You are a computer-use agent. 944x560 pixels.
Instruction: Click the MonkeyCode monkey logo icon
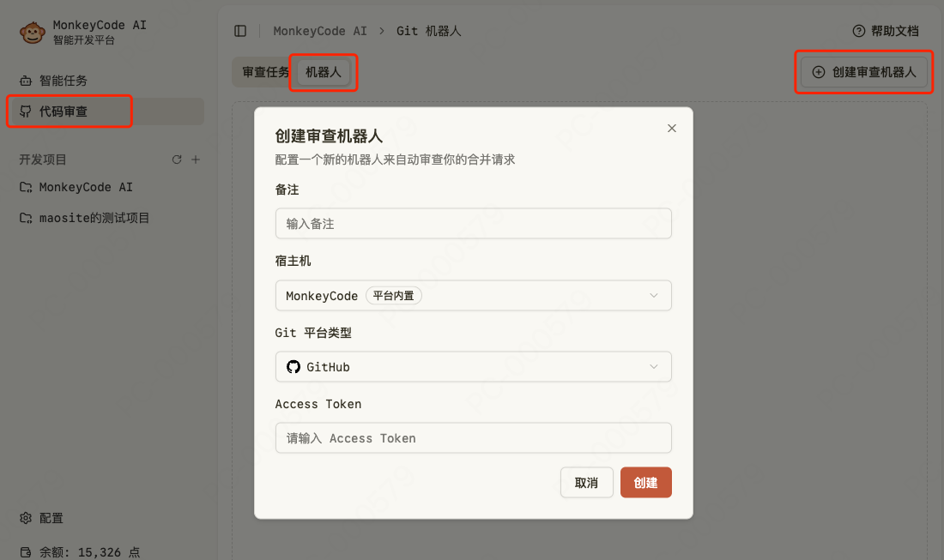tap(32, 31)
